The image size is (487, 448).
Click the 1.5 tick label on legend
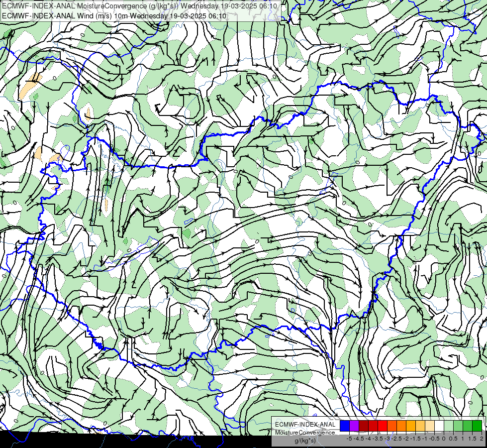pyautogui.click(x=473, y=439)
